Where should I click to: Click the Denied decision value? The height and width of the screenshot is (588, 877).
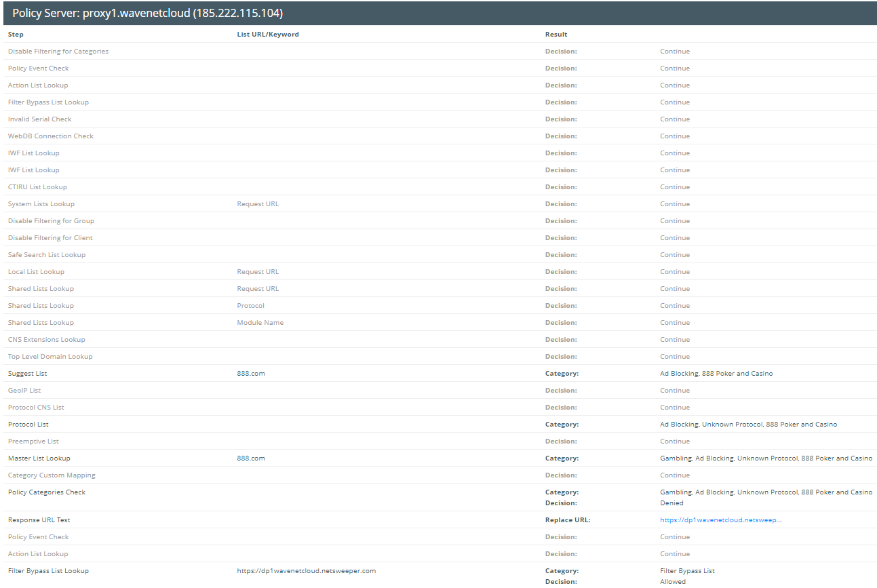[671, 503]
